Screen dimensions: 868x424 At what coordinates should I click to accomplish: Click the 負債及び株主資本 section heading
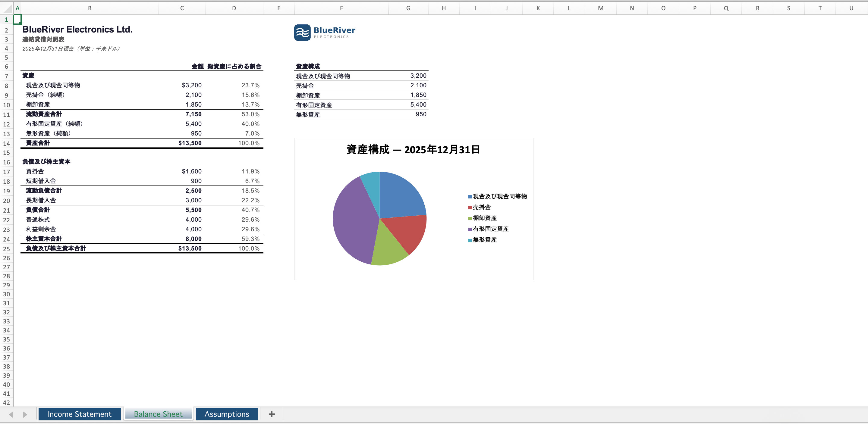point(46,162)
